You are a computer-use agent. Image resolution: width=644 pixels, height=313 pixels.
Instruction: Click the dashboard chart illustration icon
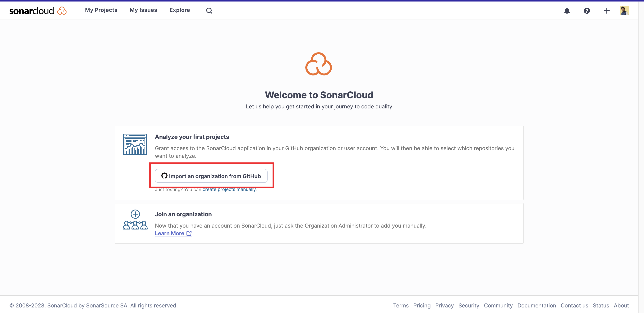point(135,144)
